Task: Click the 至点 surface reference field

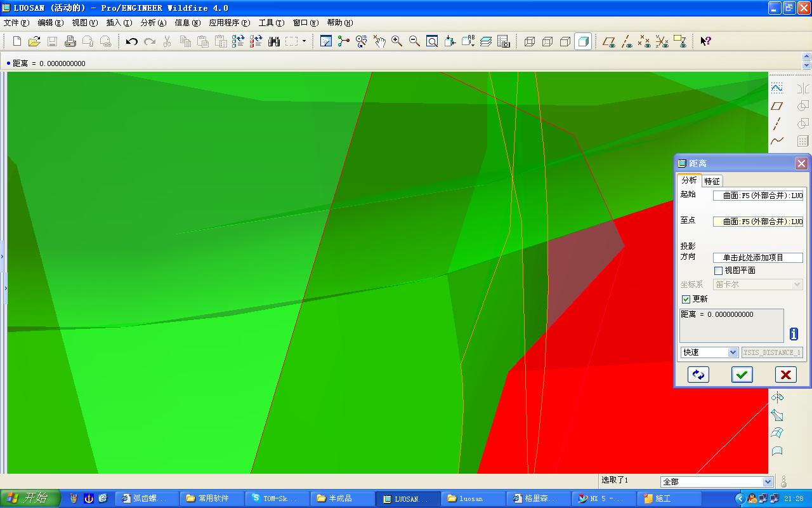Action: [x=758, y=222]
